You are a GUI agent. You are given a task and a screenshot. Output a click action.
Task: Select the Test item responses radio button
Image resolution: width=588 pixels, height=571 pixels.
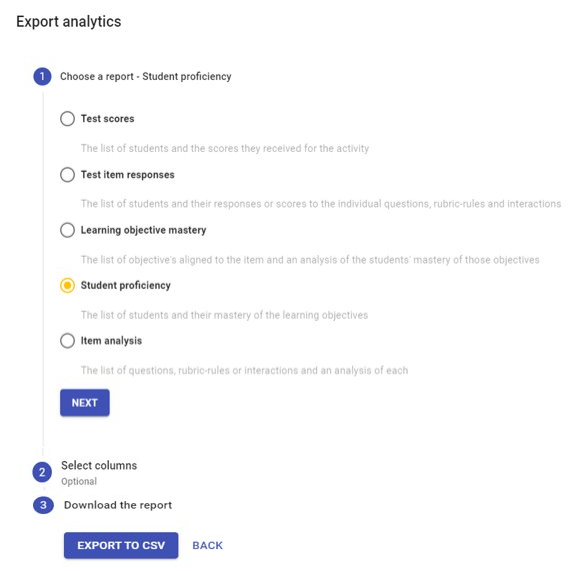[68, 175]
